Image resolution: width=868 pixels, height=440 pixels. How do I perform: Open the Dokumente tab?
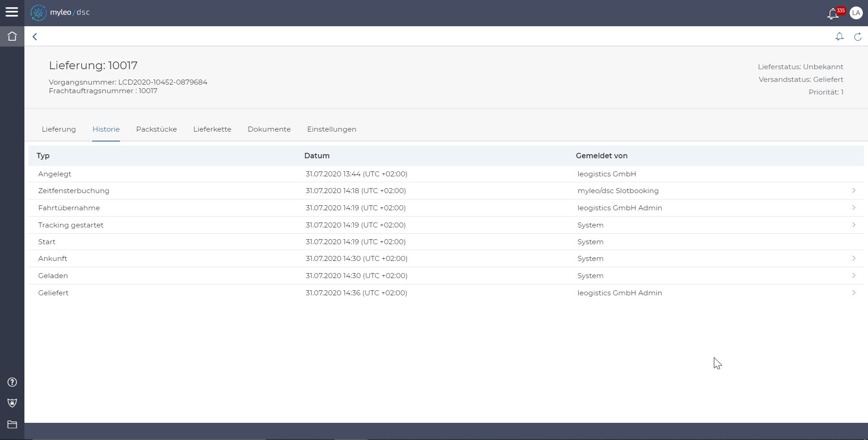coord(269,129)
